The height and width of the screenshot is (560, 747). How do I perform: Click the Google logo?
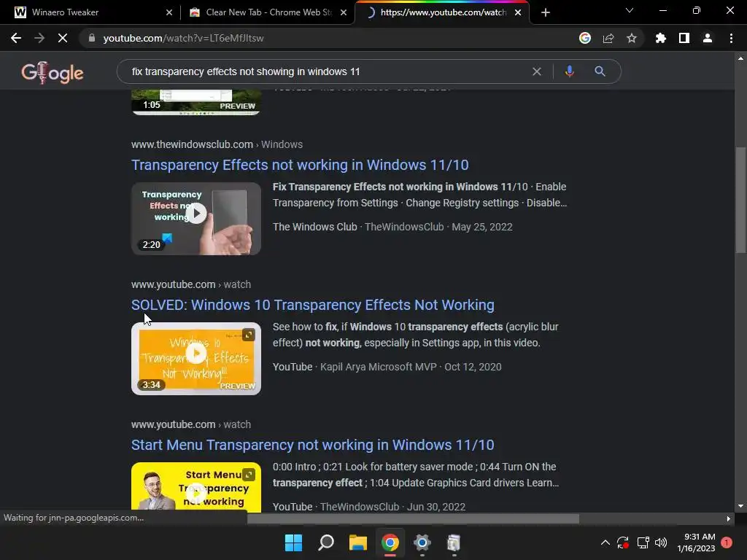pos(53,72)
